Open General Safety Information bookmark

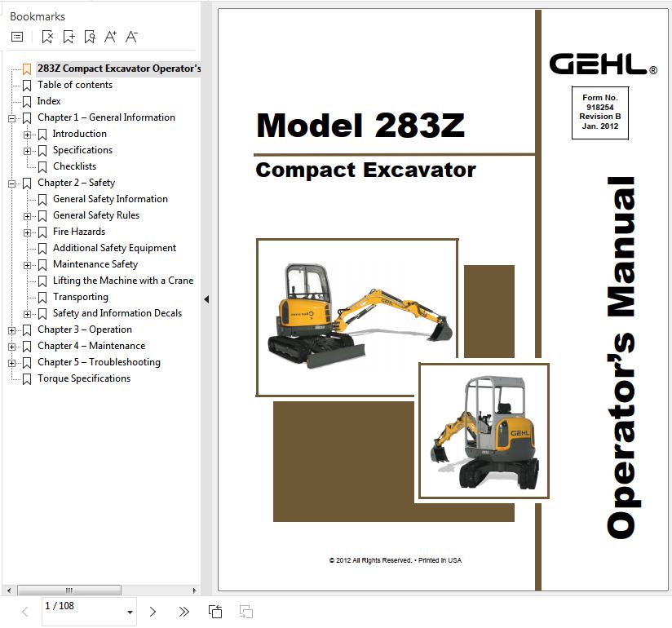tap(110, 199)
